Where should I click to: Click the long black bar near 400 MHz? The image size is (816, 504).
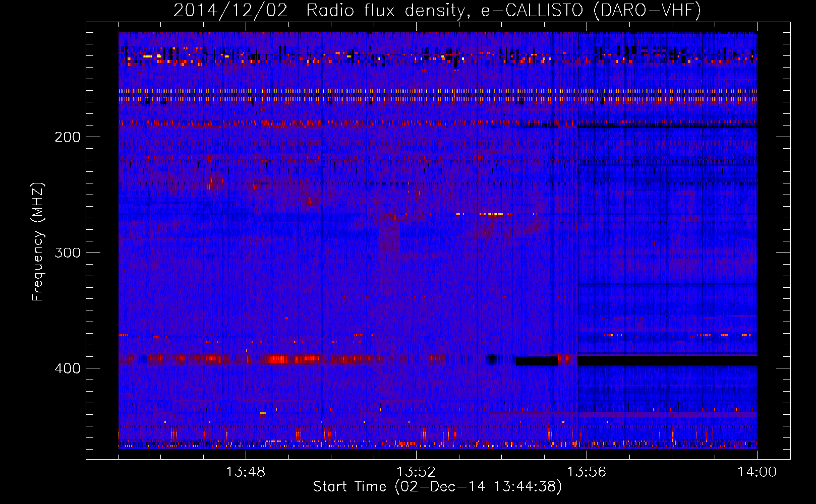(667, 361)
